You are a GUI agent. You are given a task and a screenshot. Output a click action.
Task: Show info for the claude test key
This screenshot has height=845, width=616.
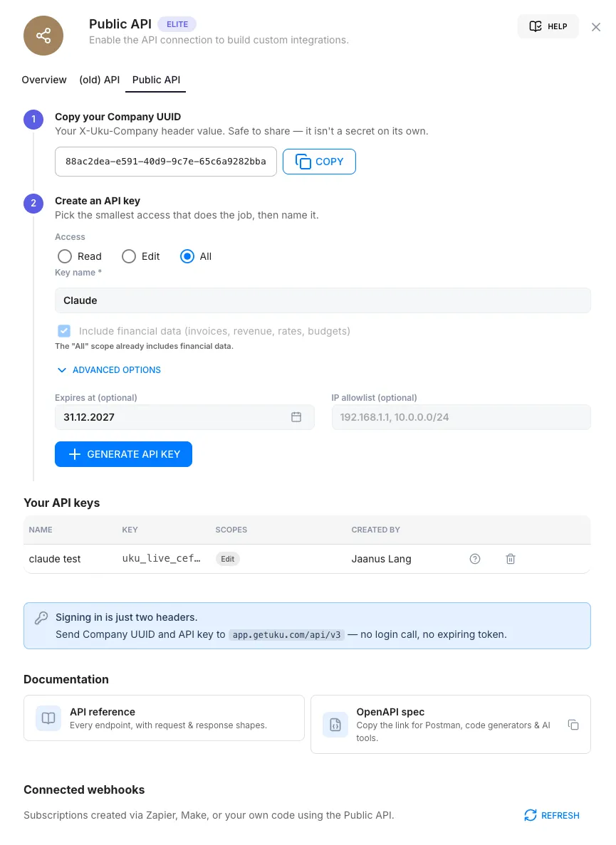tap(475, 559)
